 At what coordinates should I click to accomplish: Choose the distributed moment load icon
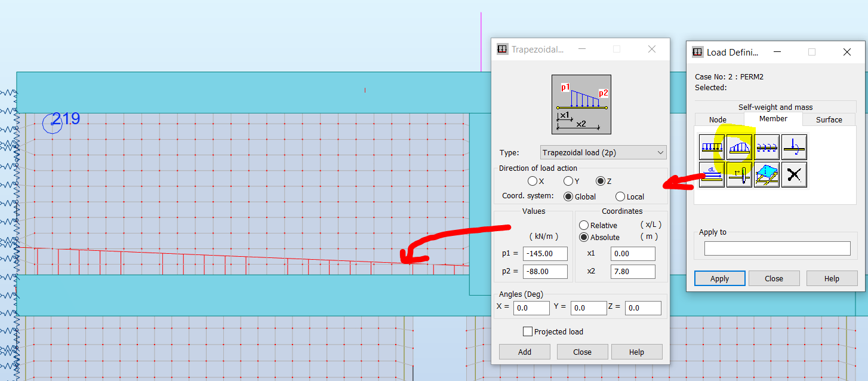click(x=767, y=147)
